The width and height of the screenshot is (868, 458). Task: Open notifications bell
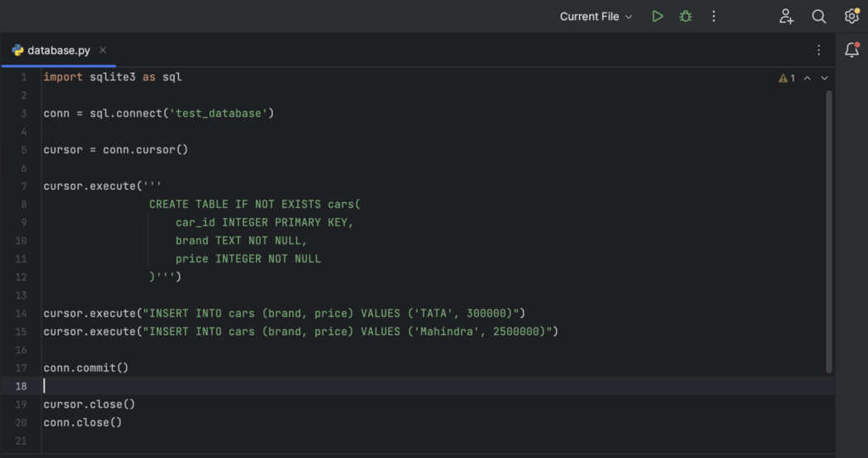(852, 50)
